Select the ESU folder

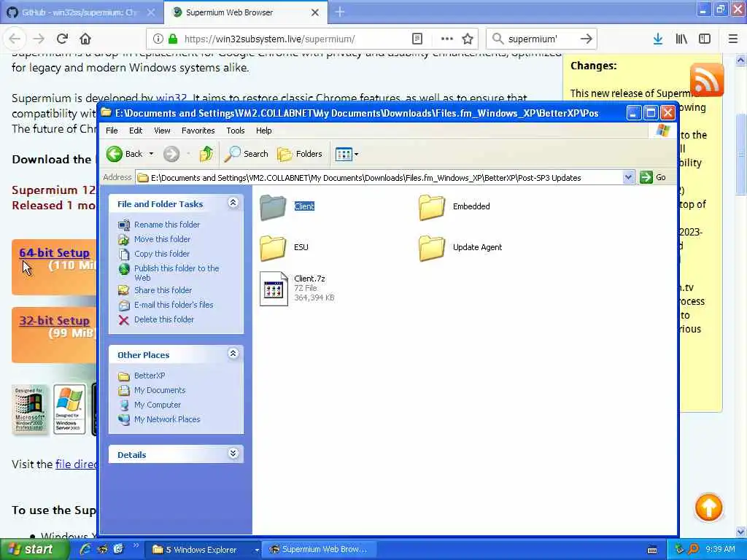284,248
